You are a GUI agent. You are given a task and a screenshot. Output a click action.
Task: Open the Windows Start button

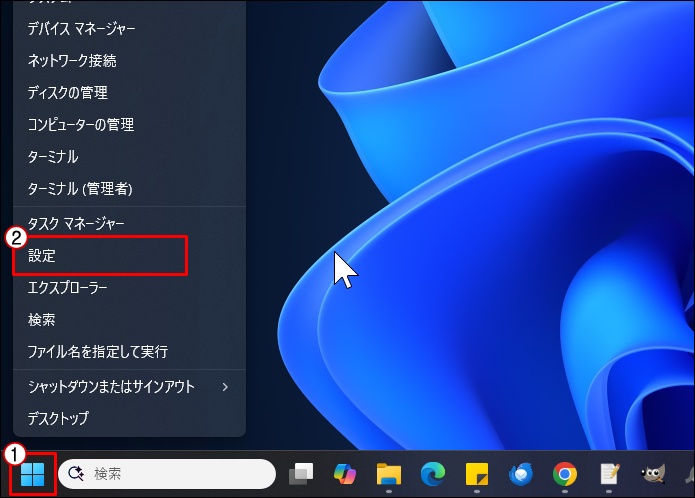pos(32,474)
